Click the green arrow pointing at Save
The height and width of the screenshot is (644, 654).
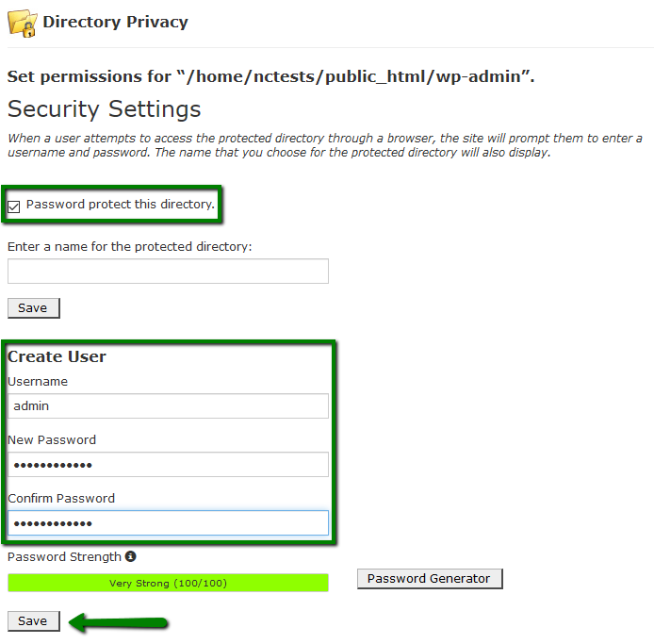[x=118, y=622]
